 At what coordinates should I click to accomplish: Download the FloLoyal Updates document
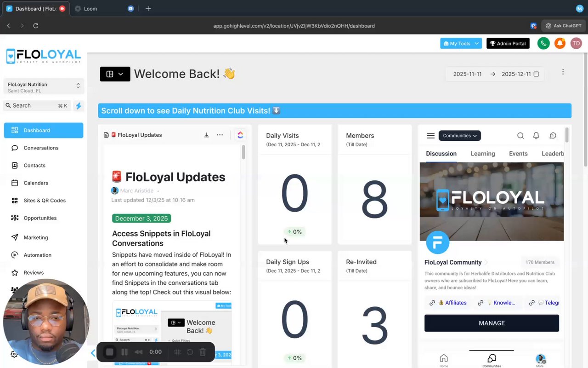point(207,135)
